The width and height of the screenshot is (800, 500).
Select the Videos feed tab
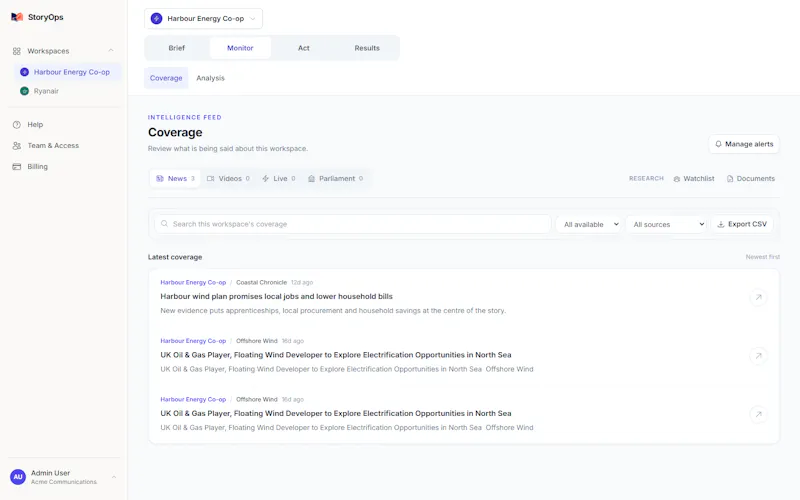point(228,179)
